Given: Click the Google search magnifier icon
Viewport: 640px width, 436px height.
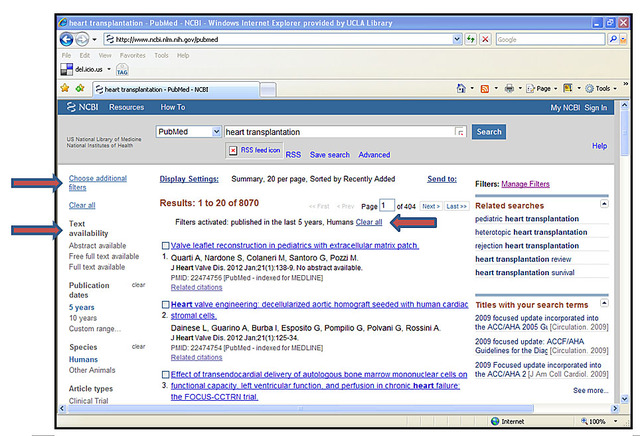Looking at the screenshot, I should [x=613, y=39].
